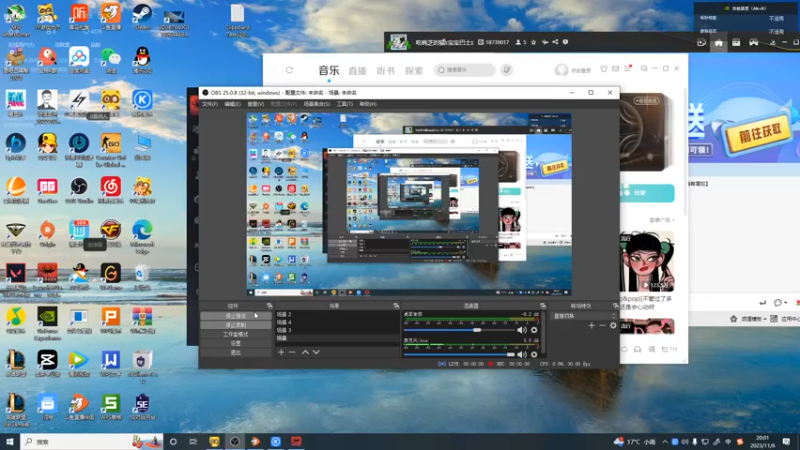The height and width of the screenshot is (450, 800).
Task: Open the Help (帮助) menu in OBS
Action: [x=368, y=104]
